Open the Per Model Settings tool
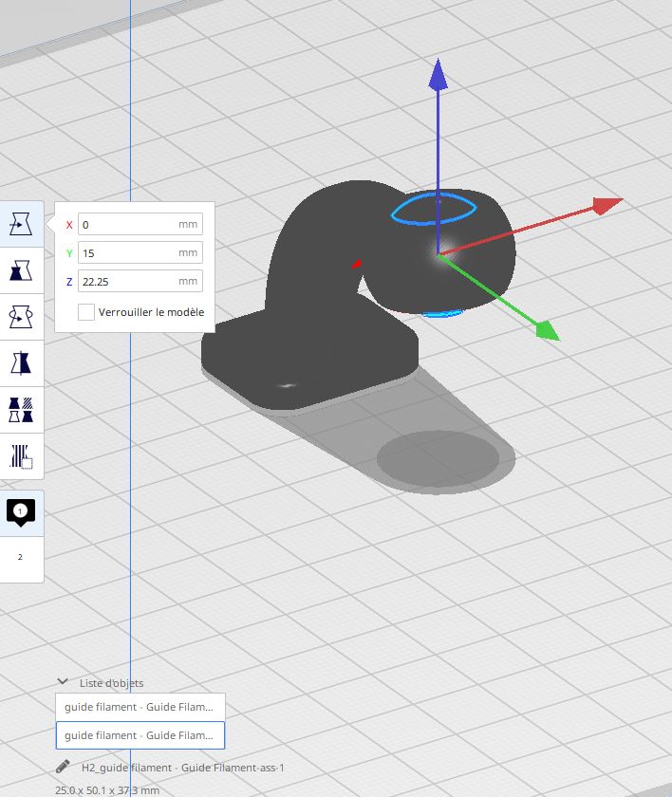This screenshot has height=797, width=672. (21, 409)
